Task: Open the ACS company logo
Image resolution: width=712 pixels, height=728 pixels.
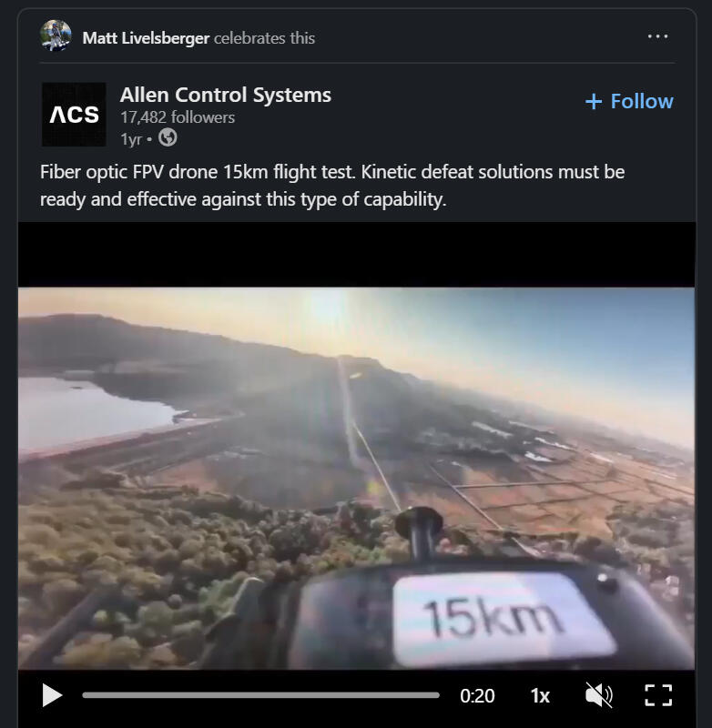Action: point(74,115)
